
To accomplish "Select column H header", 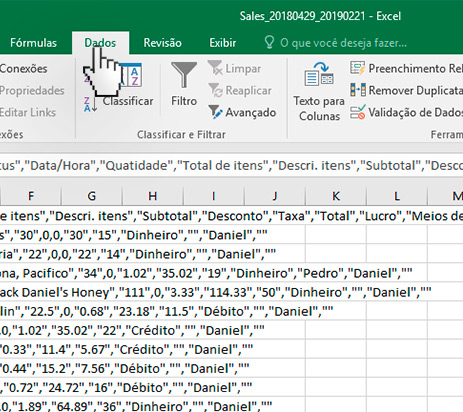I will (x=153, y=196).
